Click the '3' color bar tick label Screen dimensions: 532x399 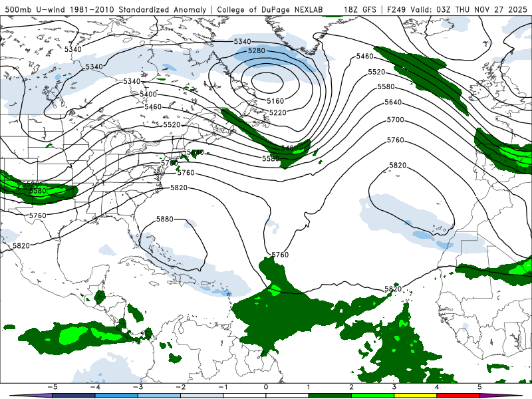point(394,387)
